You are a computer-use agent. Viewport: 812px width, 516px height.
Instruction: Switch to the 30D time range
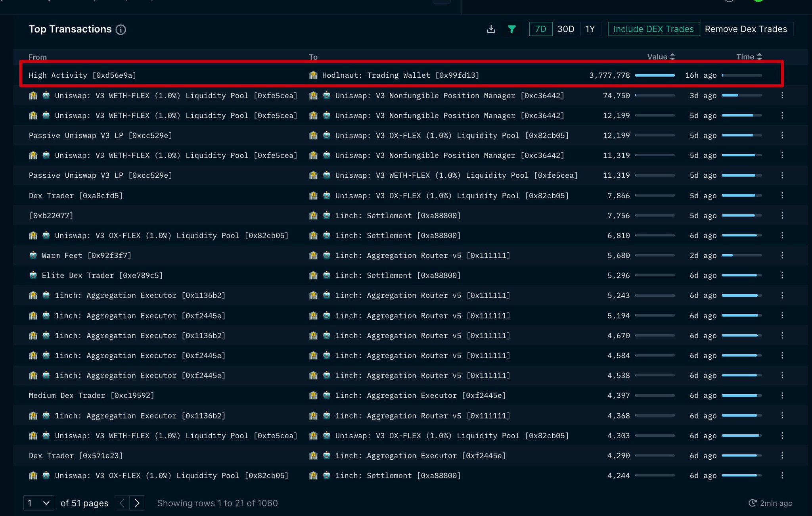566,29
